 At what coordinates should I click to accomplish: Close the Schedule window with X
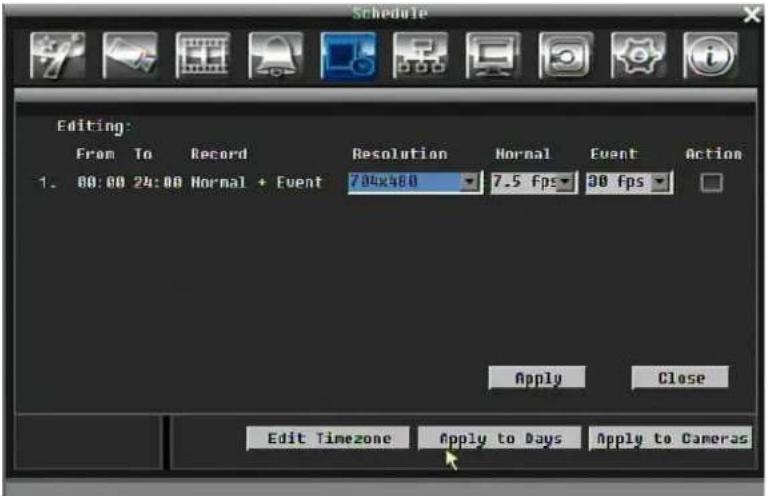[x=752, y=14]
